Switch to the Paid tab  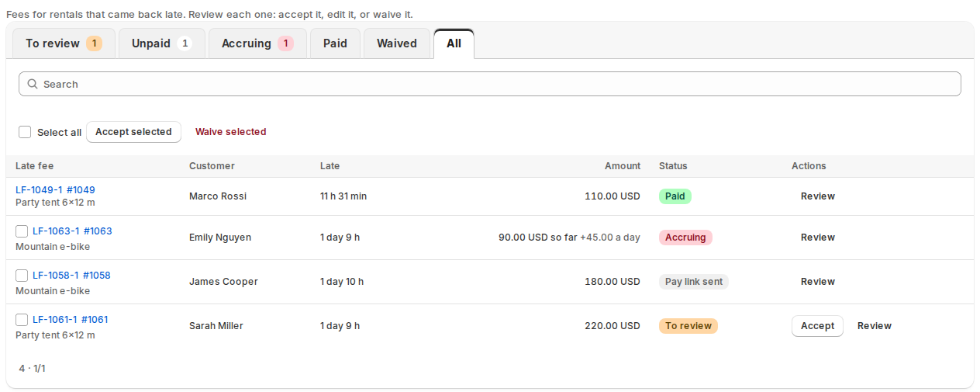[x=335, y=43]
